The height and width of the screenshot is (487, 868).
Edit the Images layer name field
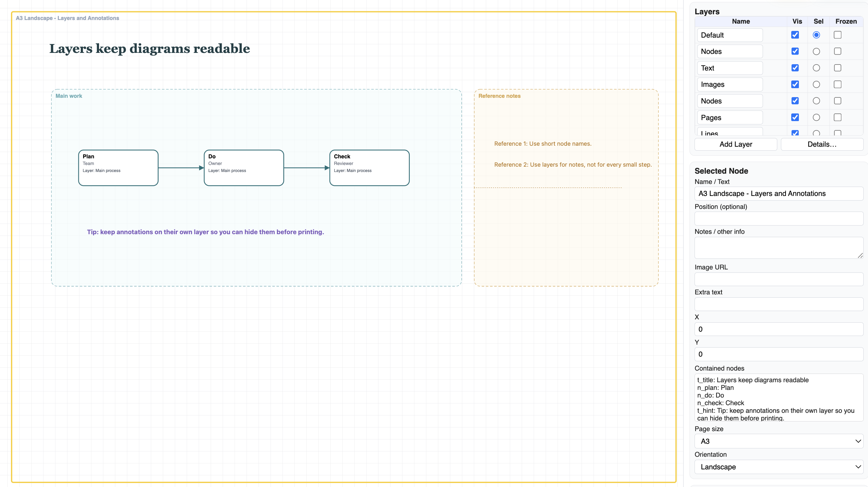tap(730, 84)
